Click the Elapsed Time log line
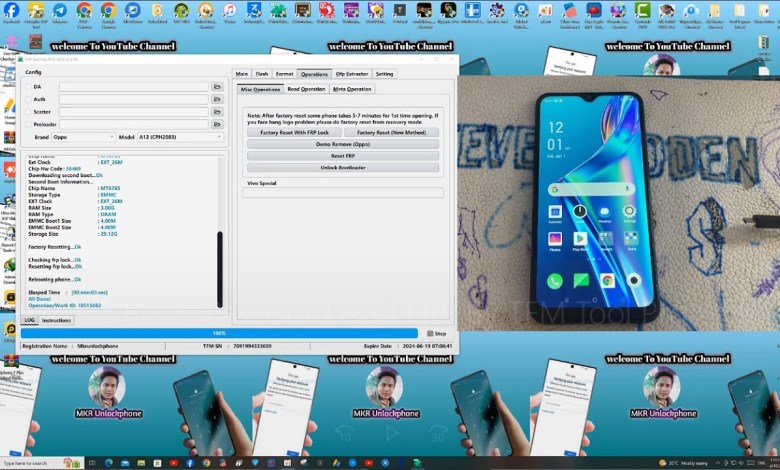 pos(68,292)
